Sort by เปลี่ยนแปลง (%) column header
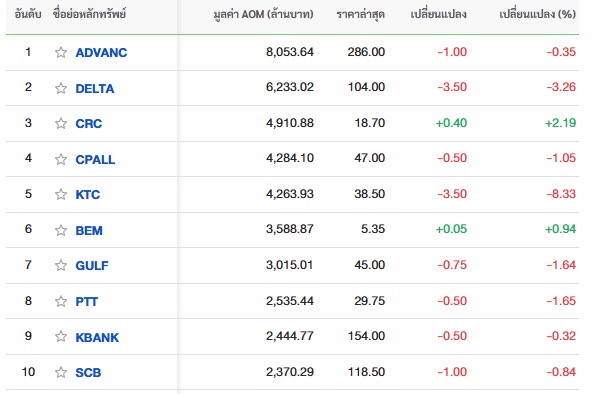The image size is (593, 394). point(537,14)
